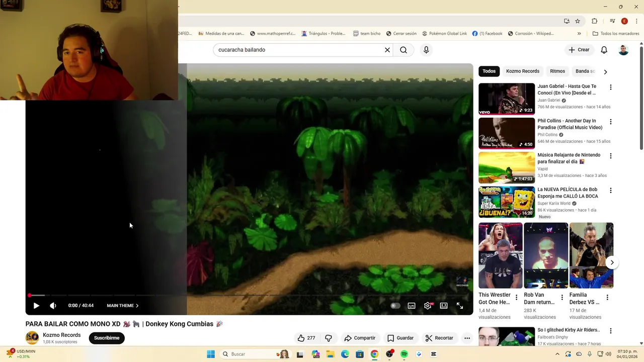Open Windows Start menu

point(211,354)
